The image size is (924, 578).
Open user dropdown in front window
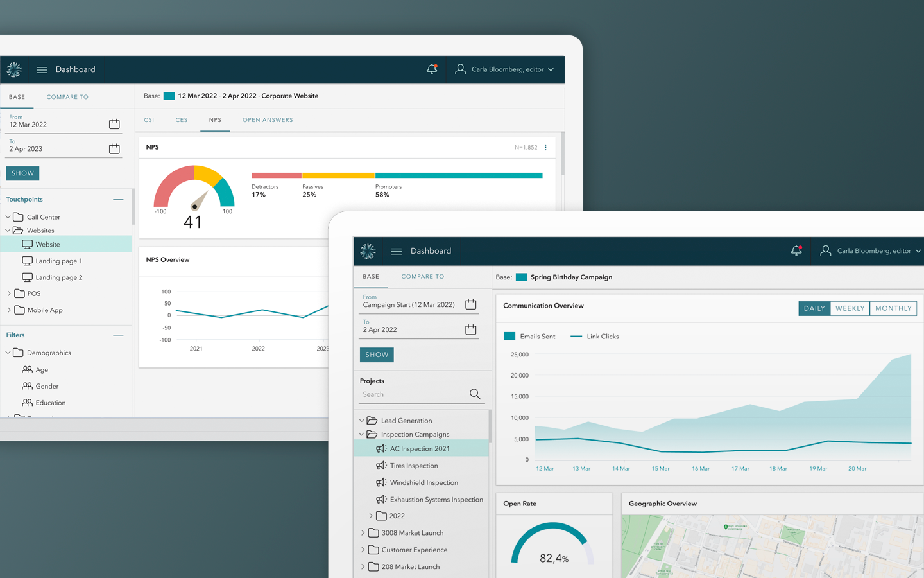pos(918,251)
